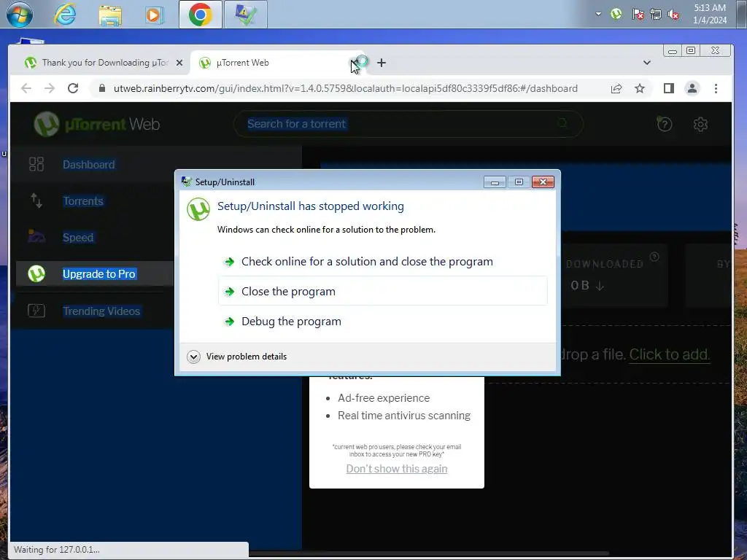The image size is (747, 560).
Task: Open a new Chrome tab
Action: pyautogui.click(x=381, y=63)
